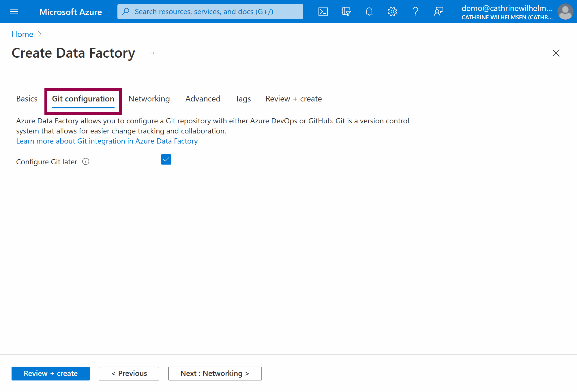Launch Cloud Shell from top bar
Image resolution: width=577 pixels, height=392 pixels.
point(323,12)
